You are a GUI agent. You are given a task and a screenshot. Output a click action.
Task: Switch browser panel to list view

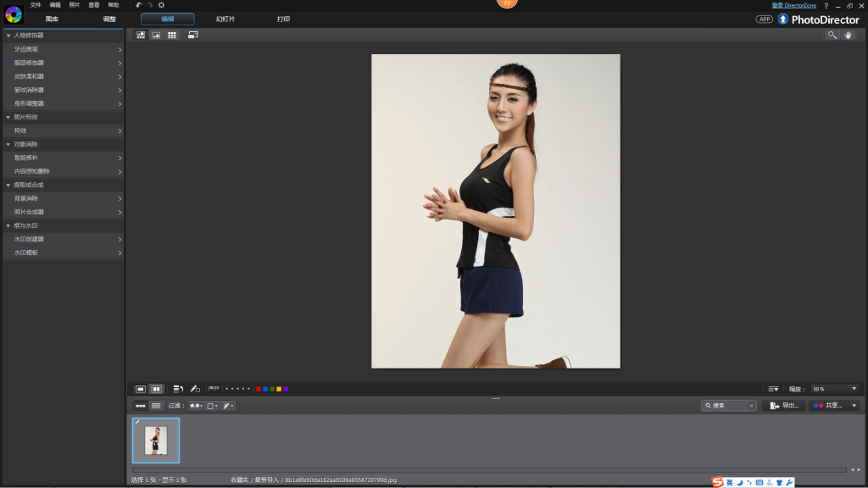coord(156,406)
